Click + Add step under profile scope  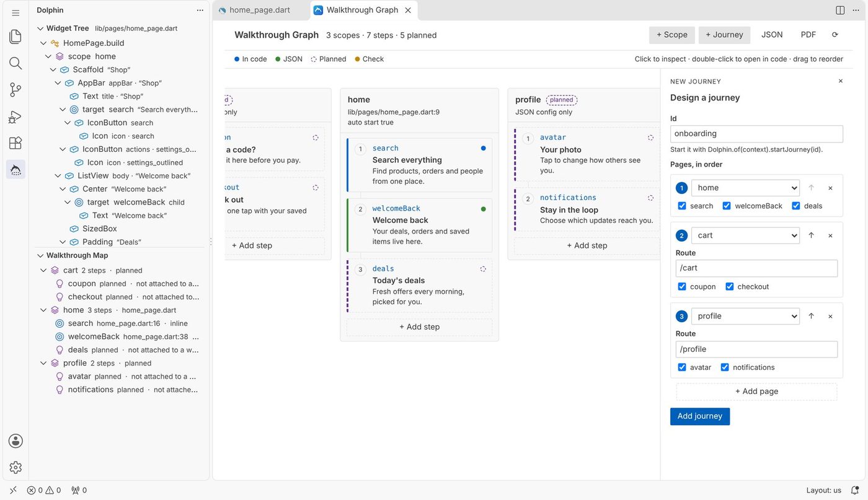[x=587, y=245]
